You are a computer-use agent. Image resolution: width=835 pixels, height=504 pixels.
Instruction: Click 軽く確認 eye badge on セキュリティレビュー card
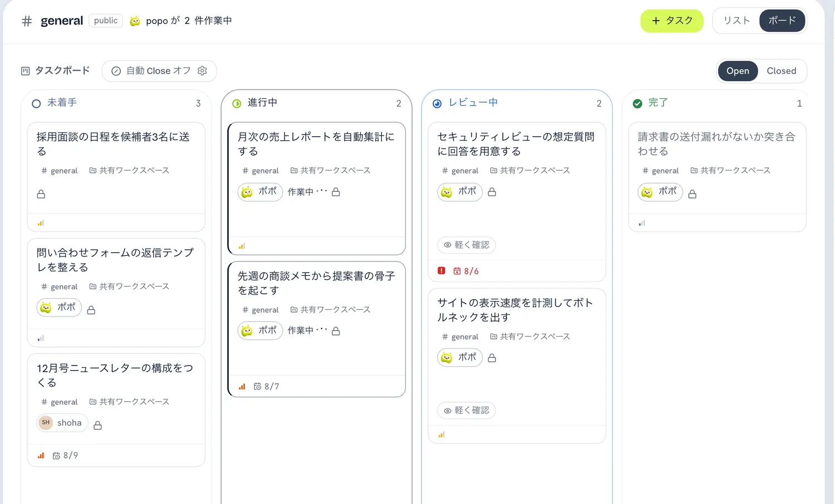point(466,245)
